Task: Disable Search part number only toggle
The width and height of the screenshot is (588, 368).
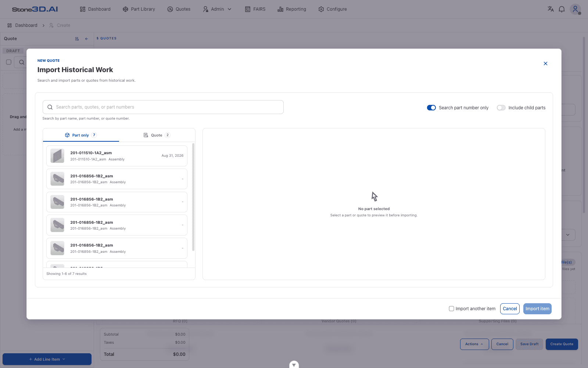Action: pos(431,108)
